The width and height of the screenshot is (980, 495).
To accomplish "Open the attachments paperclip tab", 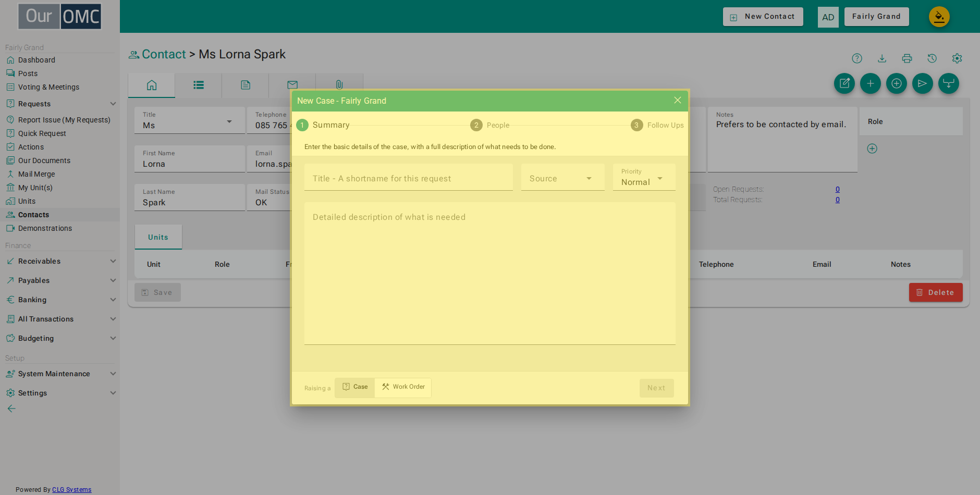I will tap(339, 85).
